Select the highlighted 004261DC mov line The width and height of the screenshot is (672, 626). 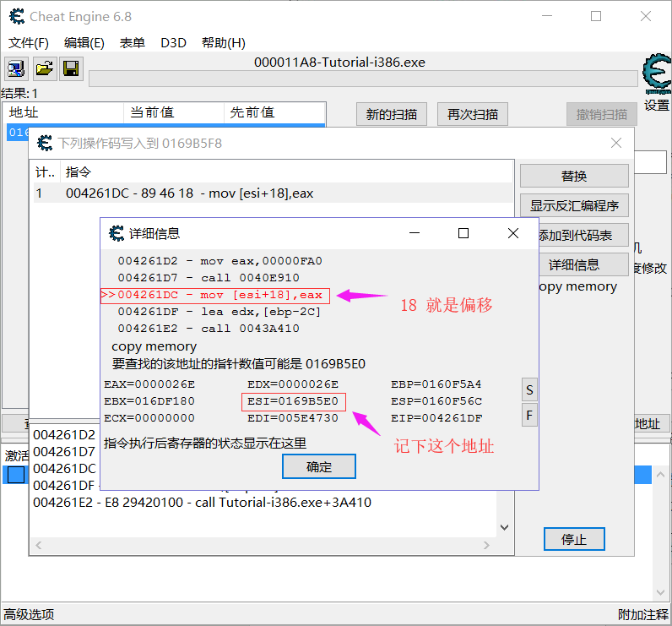click(215, 295)
